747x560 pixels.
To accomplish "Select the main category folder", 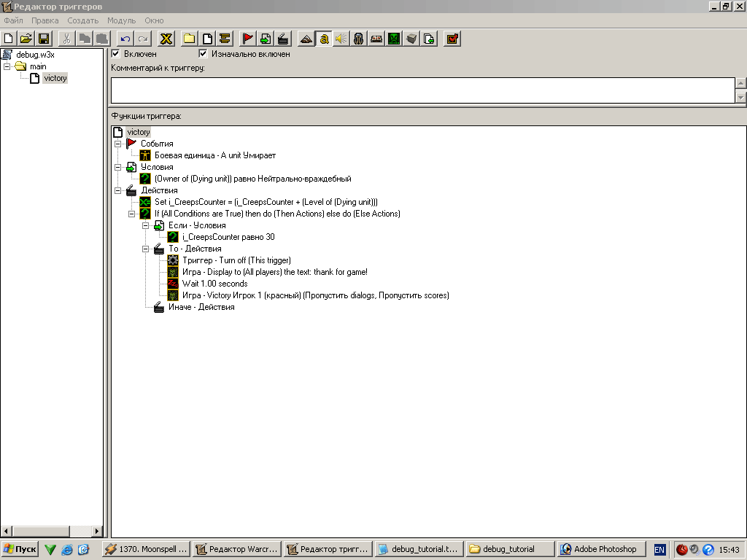I will tap(38, 66).
